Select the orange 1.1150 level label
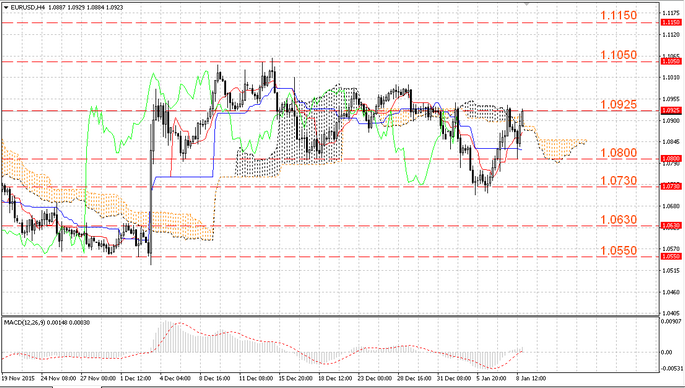 [618, 15]
